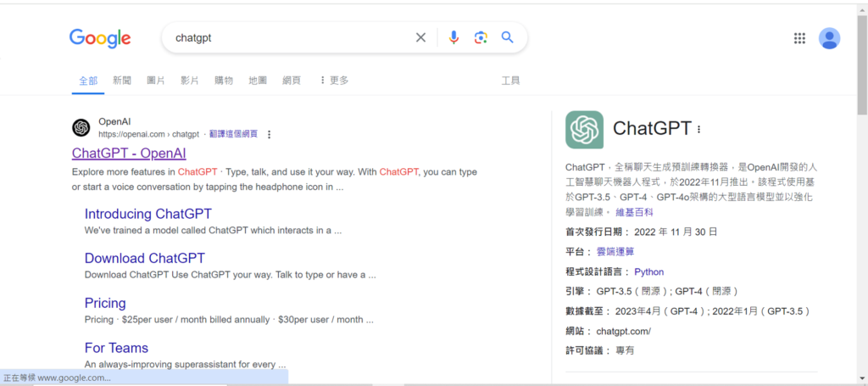Image resolution: width=868 pixels, height=386 pixels.
Task: Open the Google apps grid
Action: click(x=798, y=38)
